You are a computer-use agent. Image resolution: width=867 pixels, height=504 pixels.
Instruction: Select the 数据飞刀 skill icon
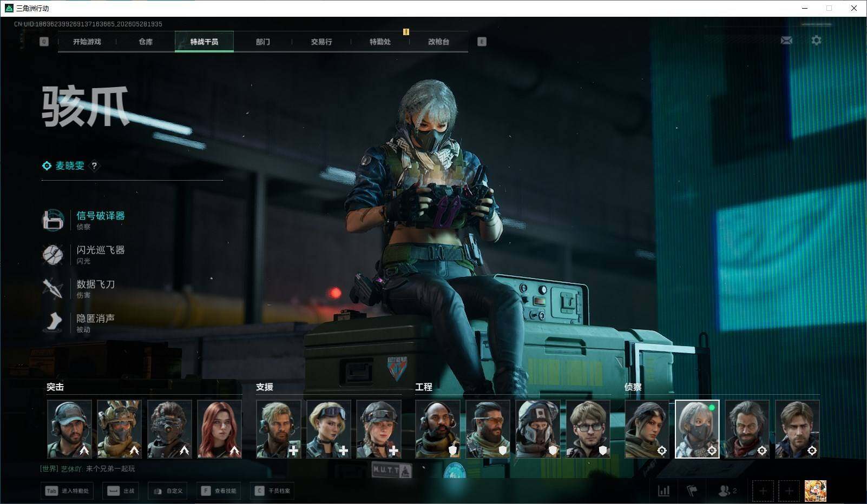pos(53,288)
